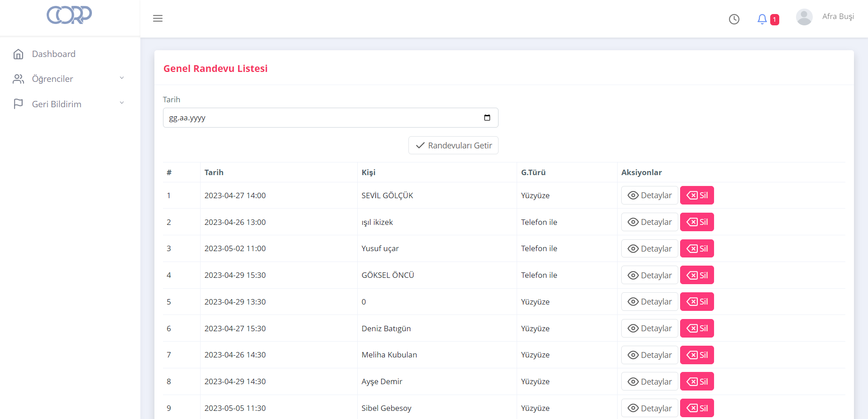The width and height of the screenshot is (868, 419).
Task: Open the Dashboard menu item
Action: click(53, 54)
